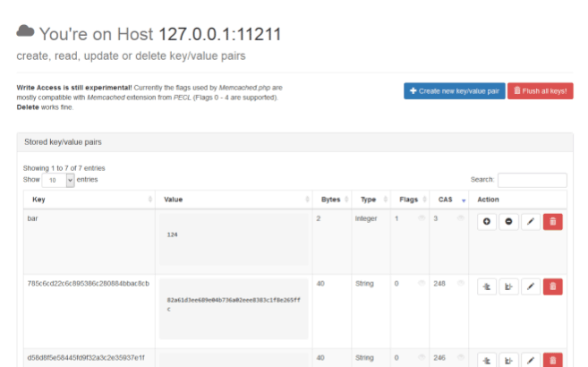The image size is (588, 367).
Task: Select the key 785c6cd22c6c895386c280884bbac8cb
Action: click(x=88, y=284)
